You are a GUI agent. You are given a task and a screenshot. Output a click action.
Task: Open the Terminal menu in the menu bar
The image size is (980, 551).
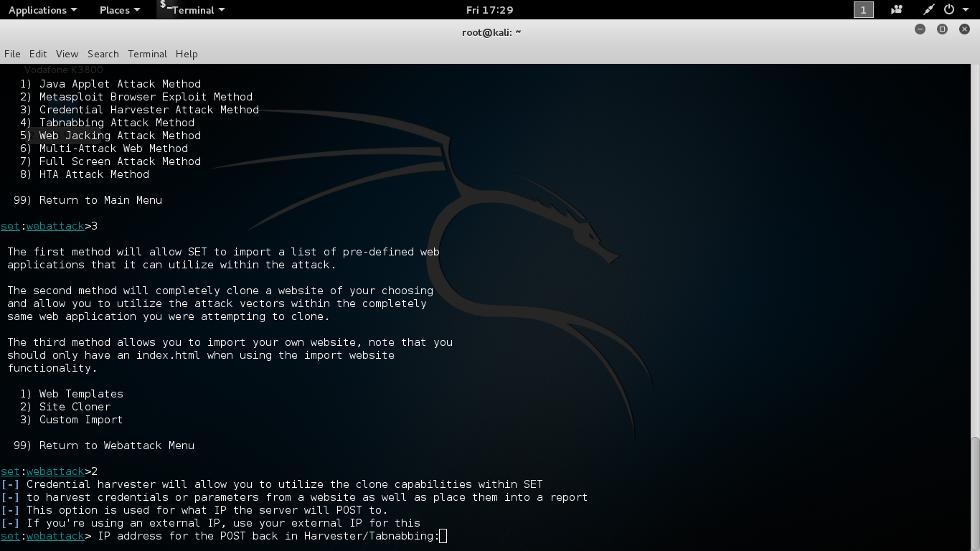(x=147, y=54)
